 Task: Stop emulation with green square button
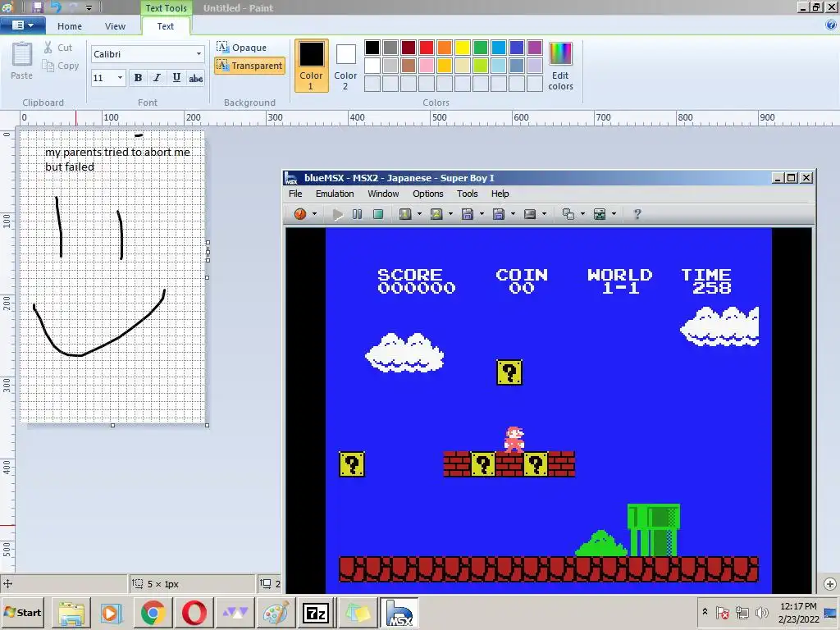pos(378,214)
